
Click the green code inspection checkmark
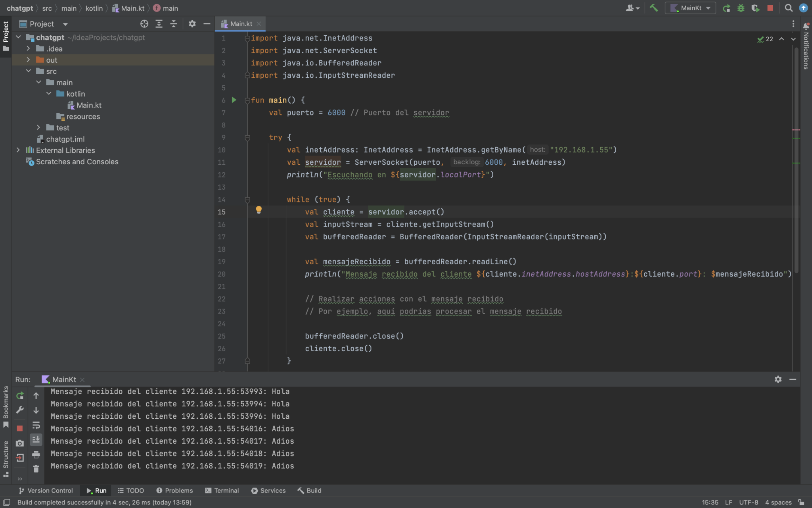760,39
